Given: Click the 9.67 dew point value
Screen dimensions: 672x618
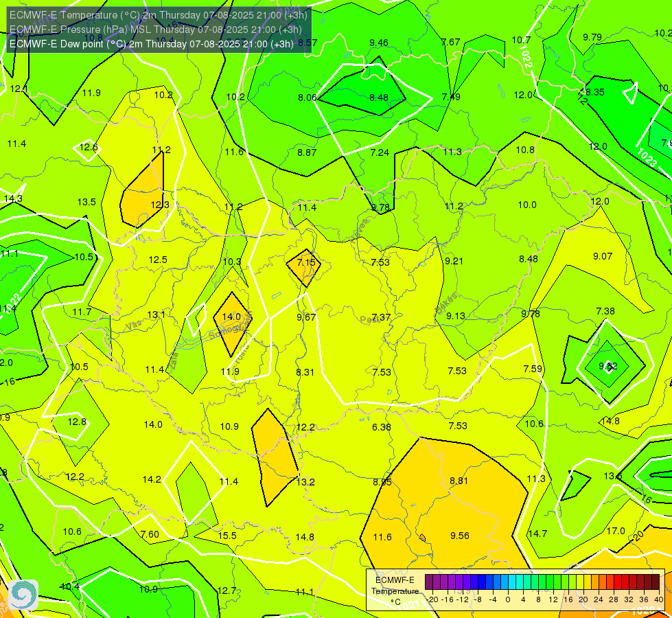Looking at the screenshot, I should (306, 317).
